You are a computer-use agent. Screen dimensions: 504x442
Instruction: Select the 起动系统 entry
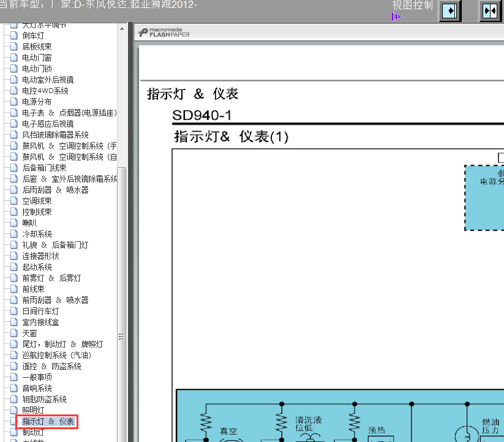[37, 267]
